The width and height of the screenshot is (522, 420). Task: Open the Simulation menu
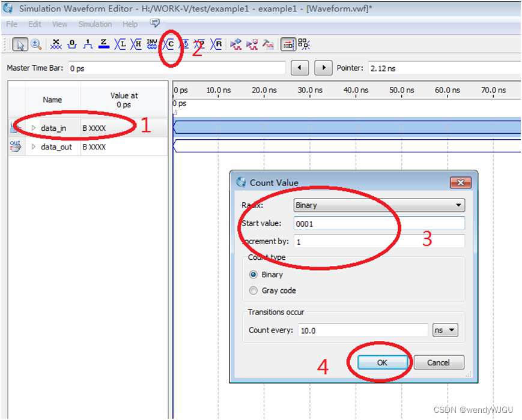click(95, 24)
